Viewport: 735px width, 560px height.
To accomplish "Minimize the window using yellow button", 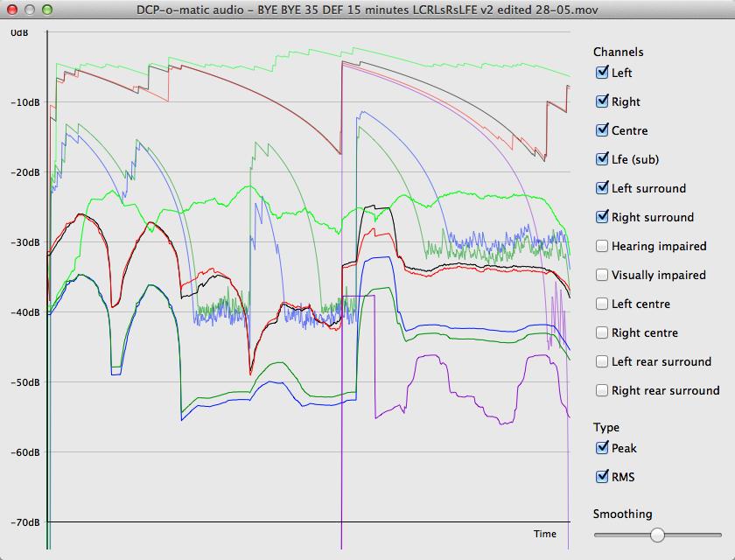I will click(30, 10).
